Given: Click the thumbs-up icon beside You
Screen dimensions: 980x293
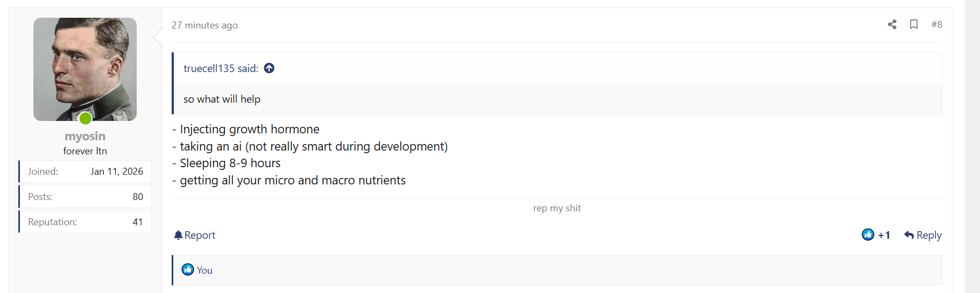Looking at the screenshot, I should point(188,269).
